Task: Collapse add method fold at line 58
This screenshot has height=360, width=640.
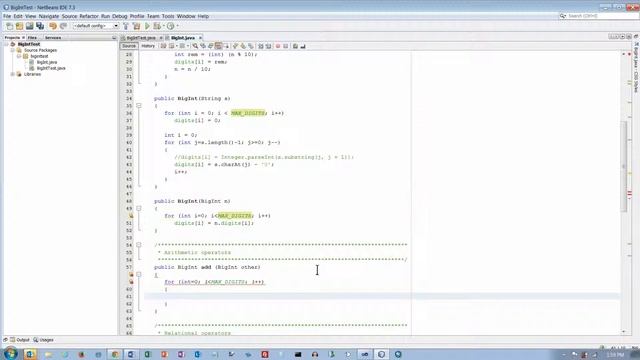Action: point(139,275)
